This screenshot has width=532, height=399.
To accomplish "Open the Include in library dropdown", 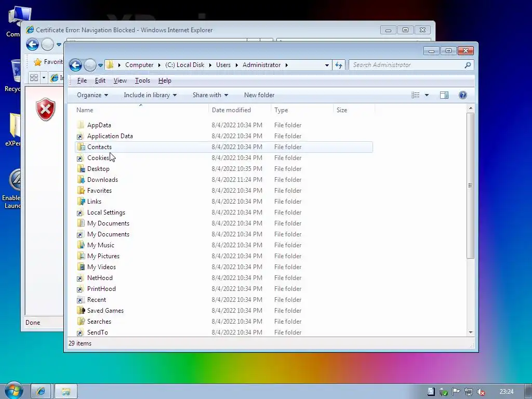I will pyautogui.click(x=150, y=95).
